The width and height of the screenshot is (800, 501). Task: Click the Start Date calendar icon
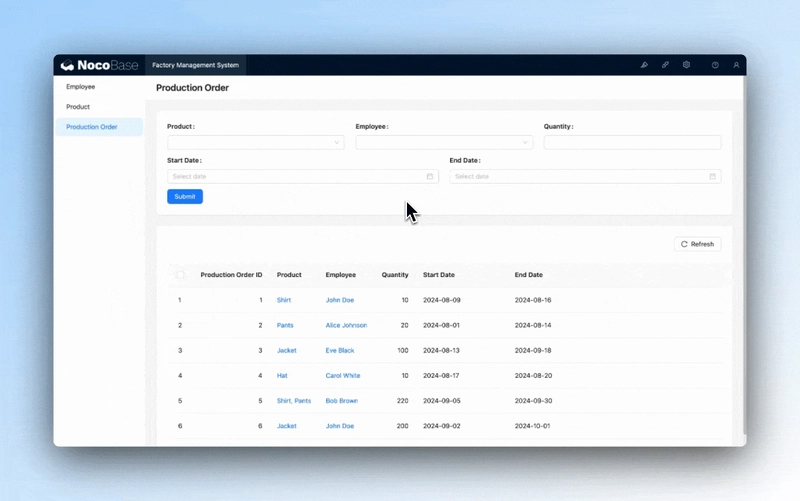(x=430, y=176)
